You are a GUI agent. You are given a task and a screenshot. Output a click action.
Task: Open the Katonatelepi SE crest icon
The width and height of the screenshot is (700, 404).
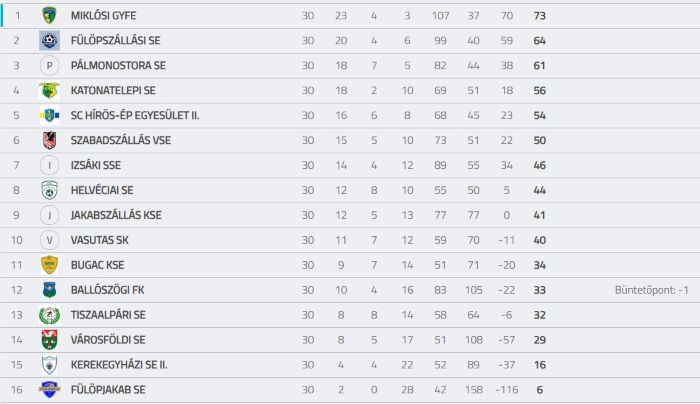tap(49, 91)
